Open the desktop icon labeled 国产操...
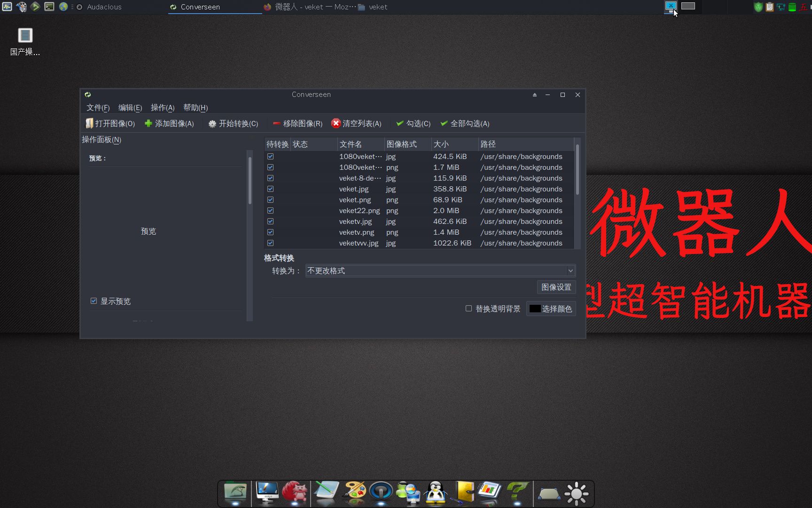 tap(25, 42)
